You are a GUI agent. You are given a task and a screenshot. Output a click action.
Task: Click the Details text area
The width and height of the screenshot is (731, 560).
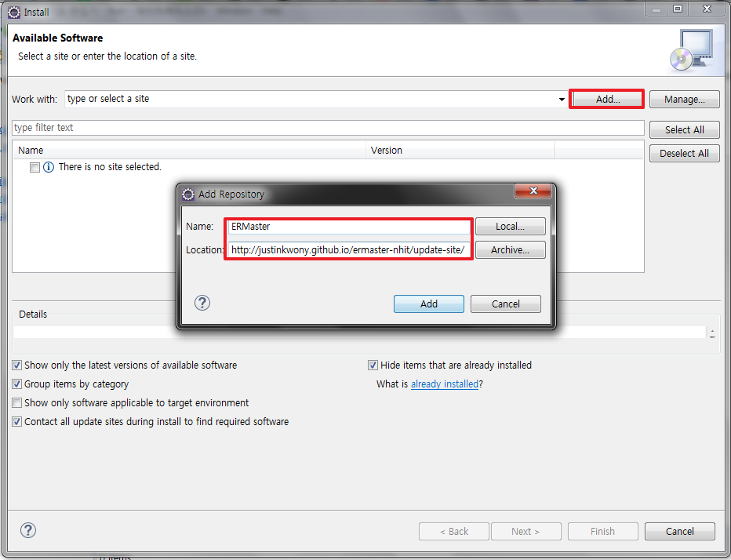[360, 333]
